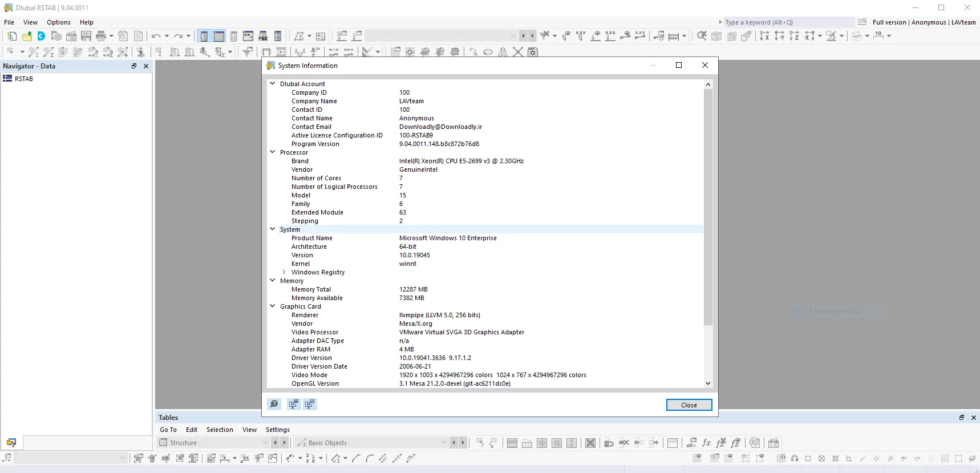This screenshot has height=473, width=980.
Task: Click the script manager SC icon
Action: point(263,36)
